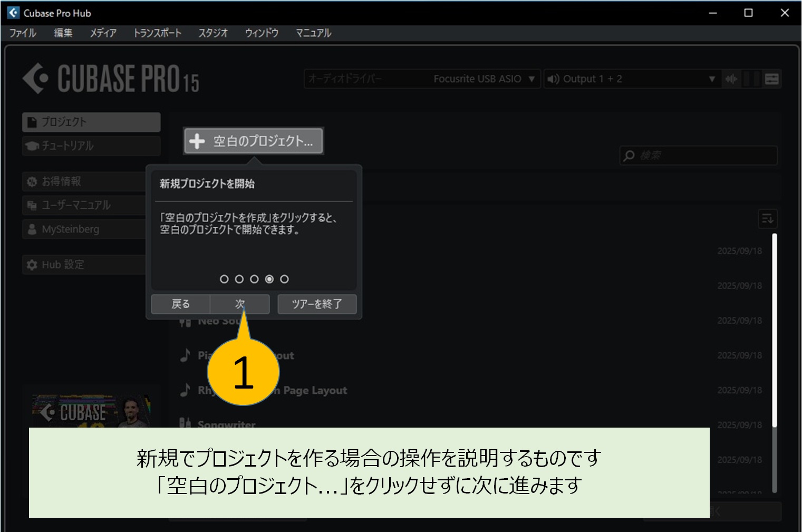Select the last tour progress dot

(285, 279)
